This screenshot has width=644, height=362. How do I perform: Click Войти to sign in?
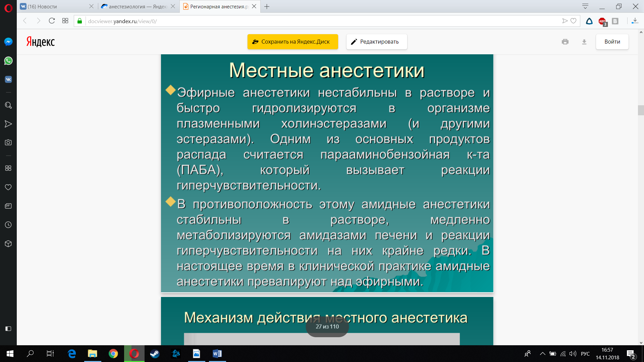coord(612,42)
